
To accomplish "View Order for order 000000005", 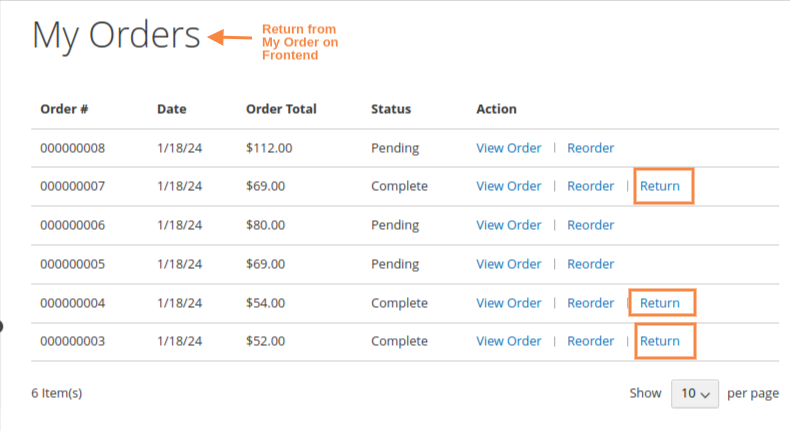I will click(508, 264).
